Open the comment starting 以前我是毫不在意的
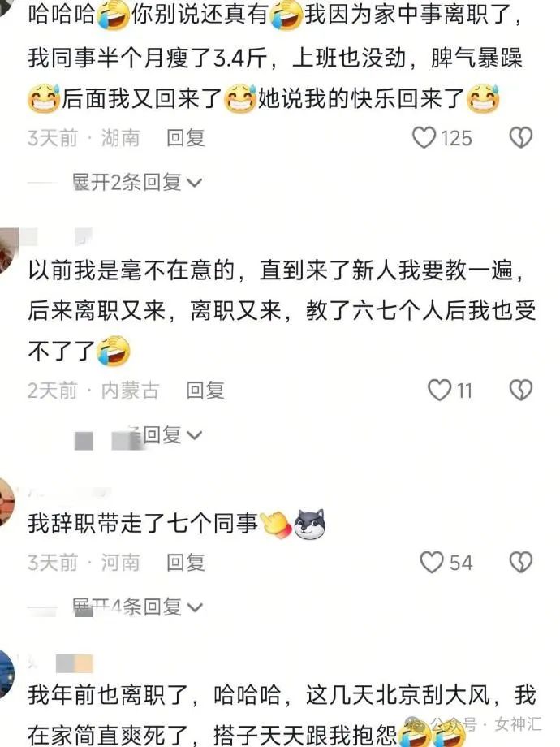The image size is (560, 747). coord(282,311)
